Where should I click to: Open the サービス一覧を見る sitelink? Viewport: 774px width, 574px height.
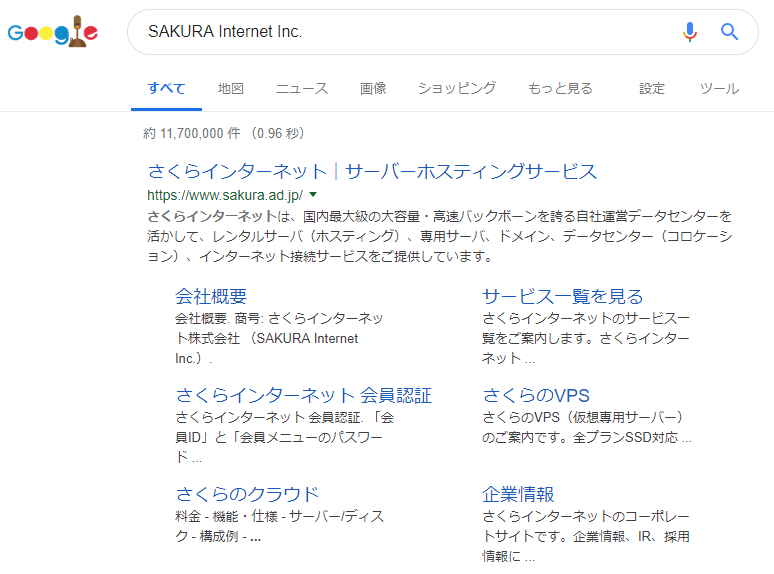[x=563, y=296]
